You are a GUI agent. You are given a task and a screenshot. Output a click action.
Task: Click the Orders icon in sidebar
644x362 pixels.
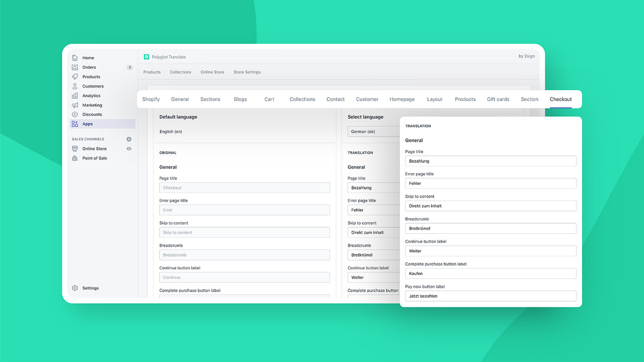[75, 67]
